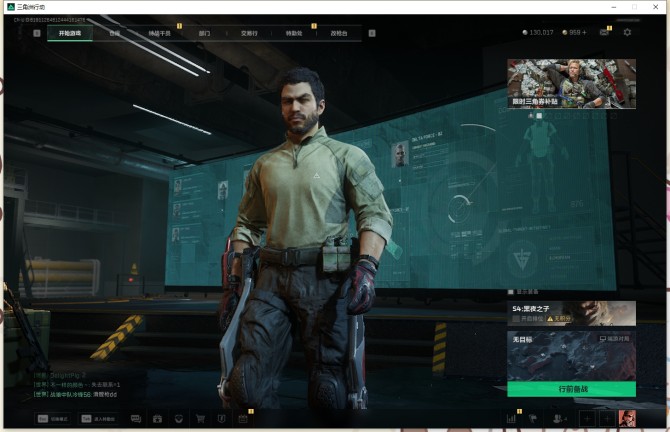Viewport: 670px width, 432px height.
Task: Click the 无积分 warning label
Action: pos(559,319)
